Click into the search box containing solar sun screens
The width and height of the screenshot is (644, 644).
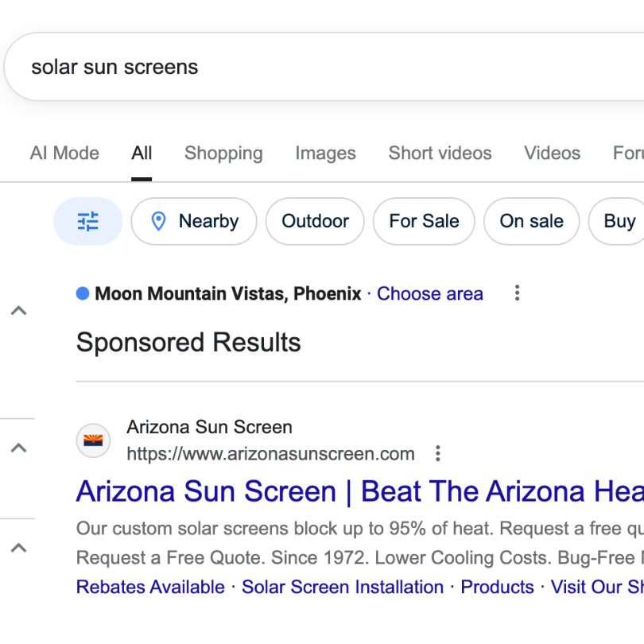[324, 67]
